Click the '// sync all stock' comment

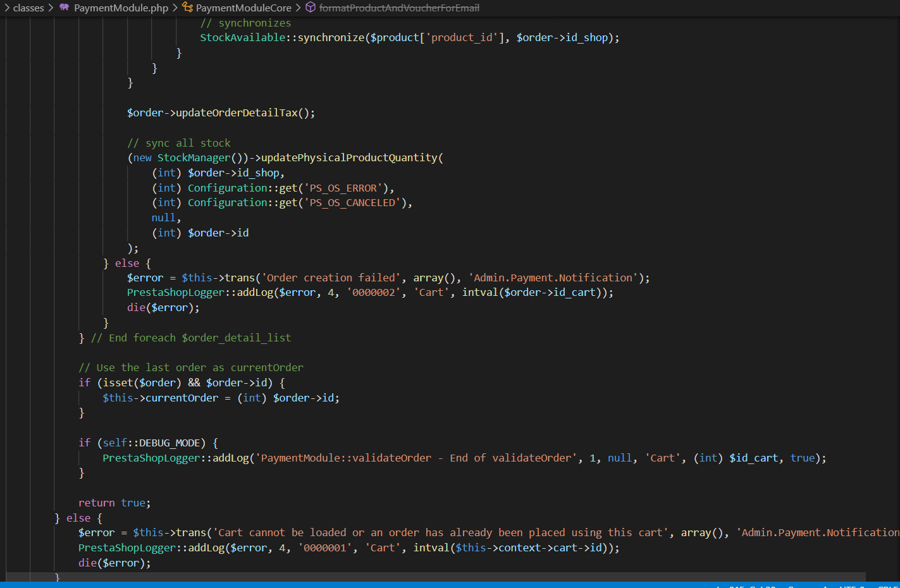[179, 143]
